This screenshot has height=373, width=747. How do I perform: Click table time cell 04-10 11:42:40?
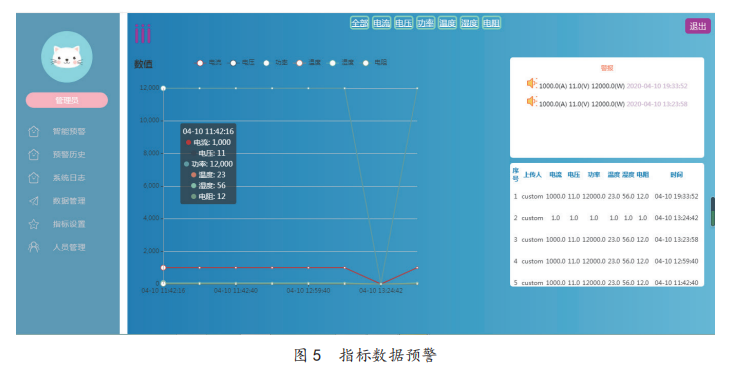pyautogui.click(x=676, y=282)
